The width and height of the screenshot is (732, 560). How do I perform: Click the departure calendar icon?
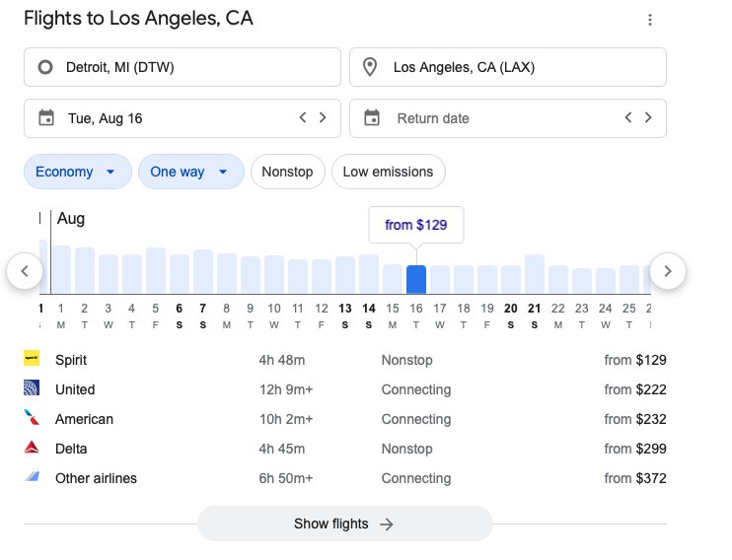(45, 118)
